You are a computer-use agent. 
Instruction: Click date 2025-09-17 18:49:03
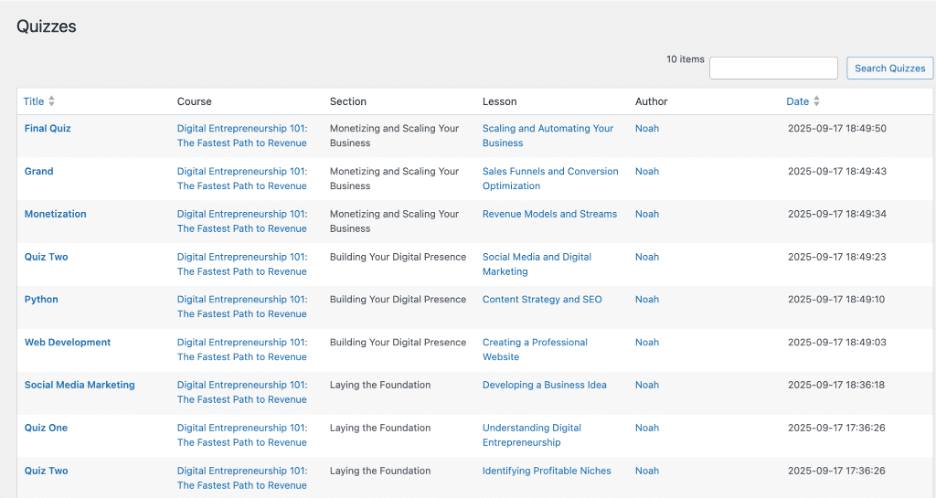pyautogui.click(x=837, y=342)
